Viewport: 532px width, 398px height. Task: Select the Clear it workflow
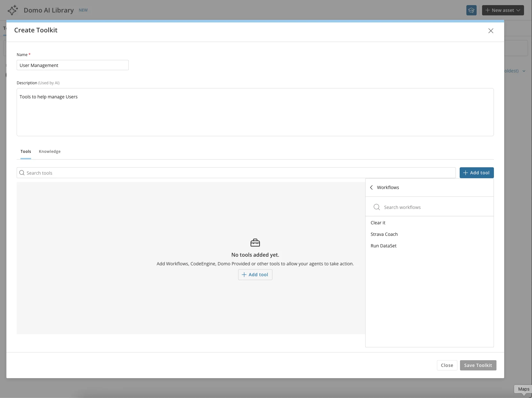pos(430,223)
